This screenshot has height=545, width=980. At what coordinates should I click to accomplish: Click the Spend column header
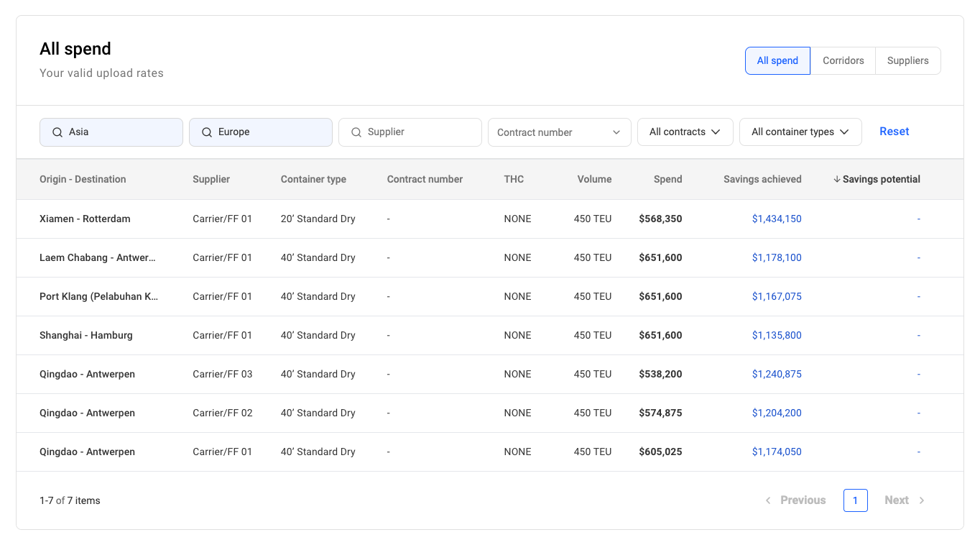(x=668, y=179)
